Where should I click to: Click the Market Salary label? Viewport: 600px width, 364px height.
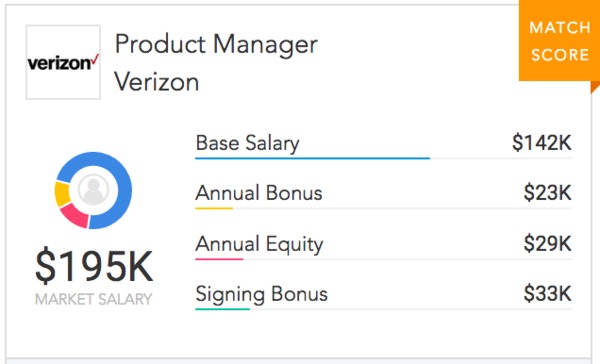(x=94, y=299)
